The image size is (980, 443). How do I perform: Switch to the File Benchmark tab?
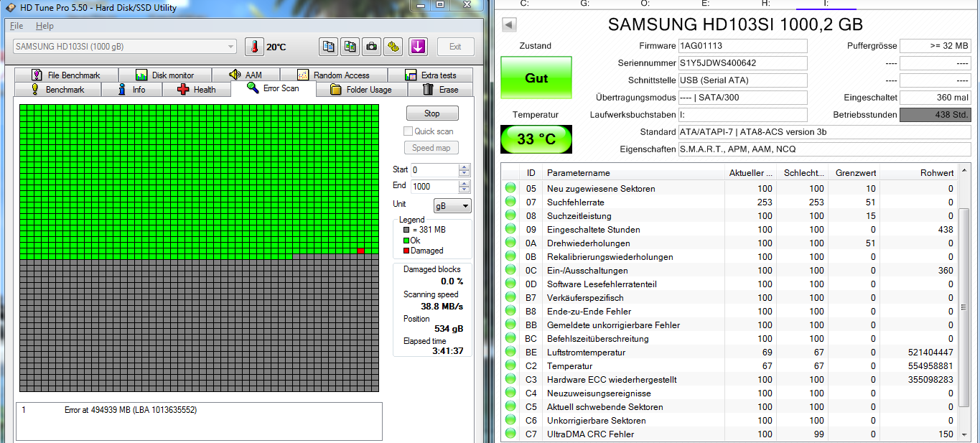tap(66, 75)
